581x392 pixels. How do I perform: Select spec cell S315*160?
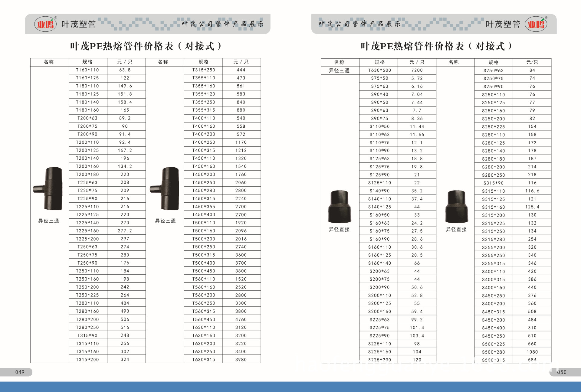click(494, 207)
